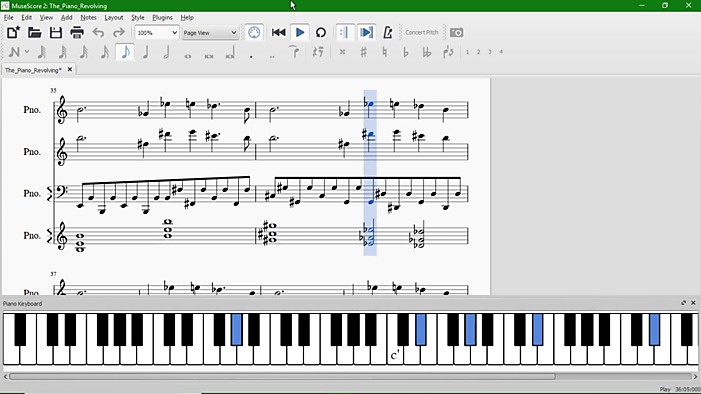
Task: Toggle tie on selected note
Action: point(294,52)
